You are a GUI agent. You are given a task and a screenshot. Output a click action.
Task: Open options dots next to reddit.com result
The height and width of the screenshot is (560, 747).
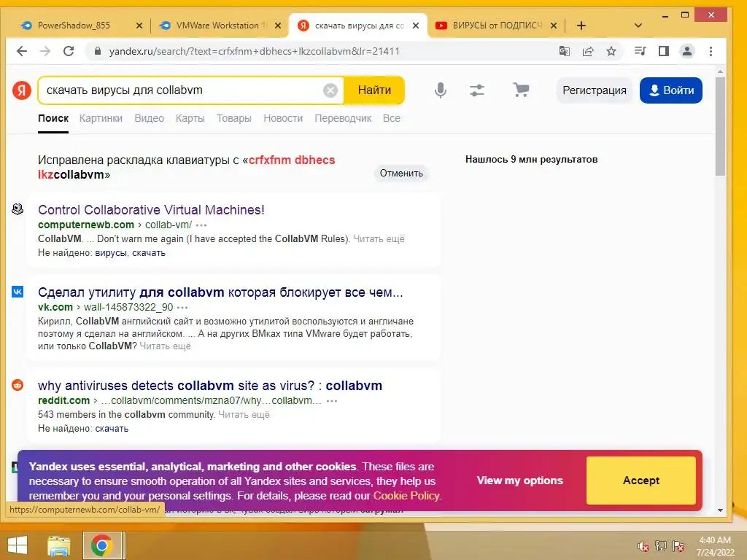[x=332, y=401]
